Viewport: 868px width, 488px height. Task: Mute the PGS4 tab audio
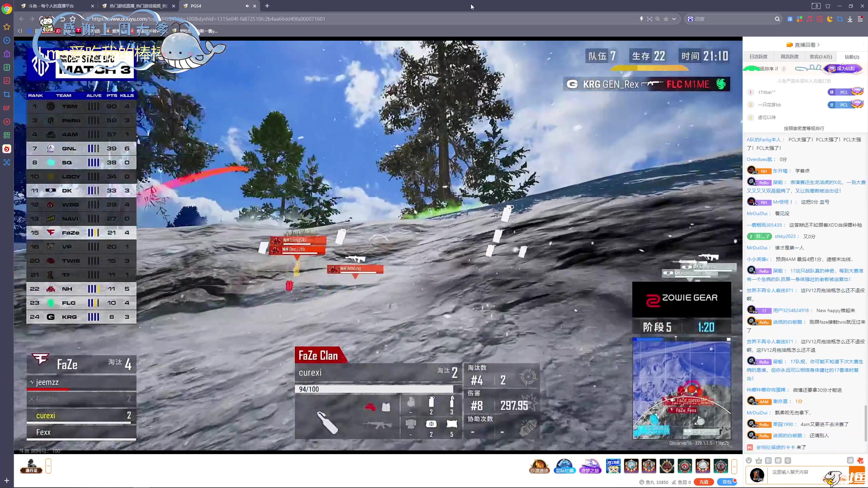247,6
